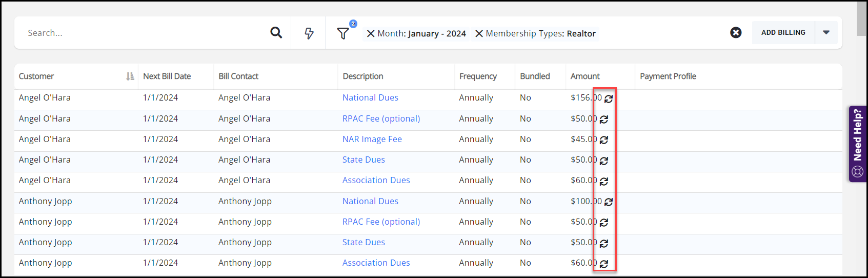Screen dimensions: 868x278
Task: Click in the Search input field
Action: point(144,33)
